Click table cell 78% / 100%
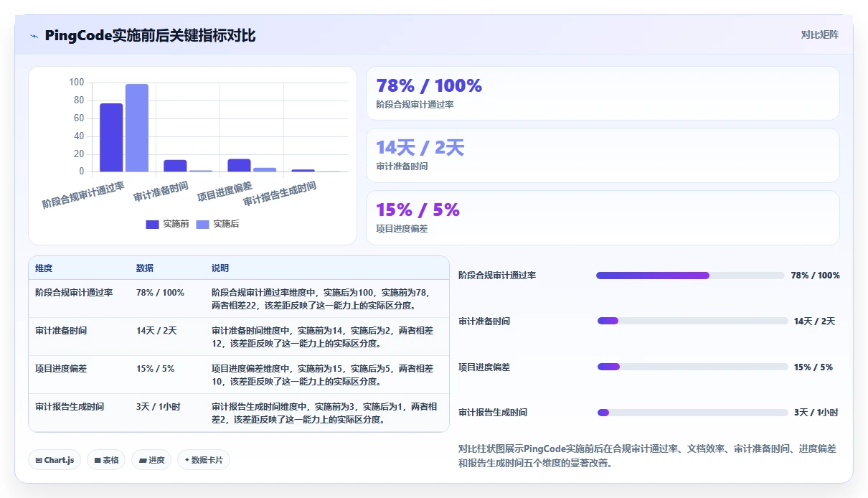868x498 pixels. click(160, 293)
